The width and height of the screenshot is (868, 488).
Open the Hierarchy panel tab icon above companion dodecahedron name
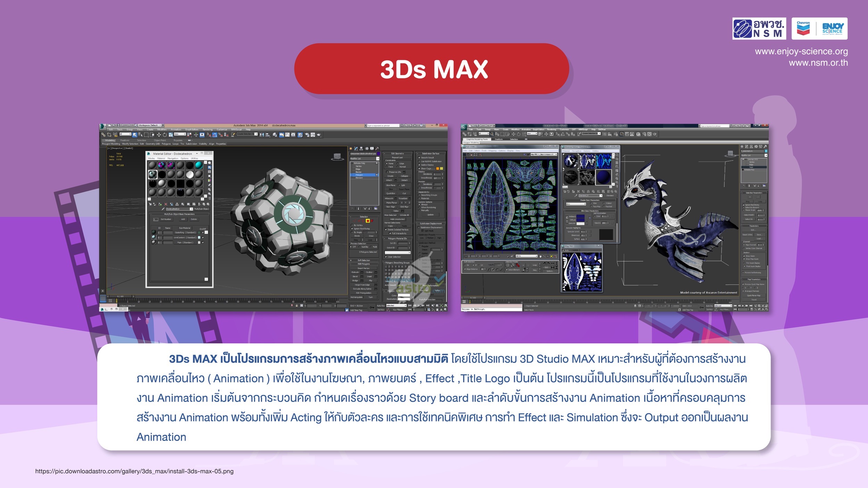[x=361, y=149]
